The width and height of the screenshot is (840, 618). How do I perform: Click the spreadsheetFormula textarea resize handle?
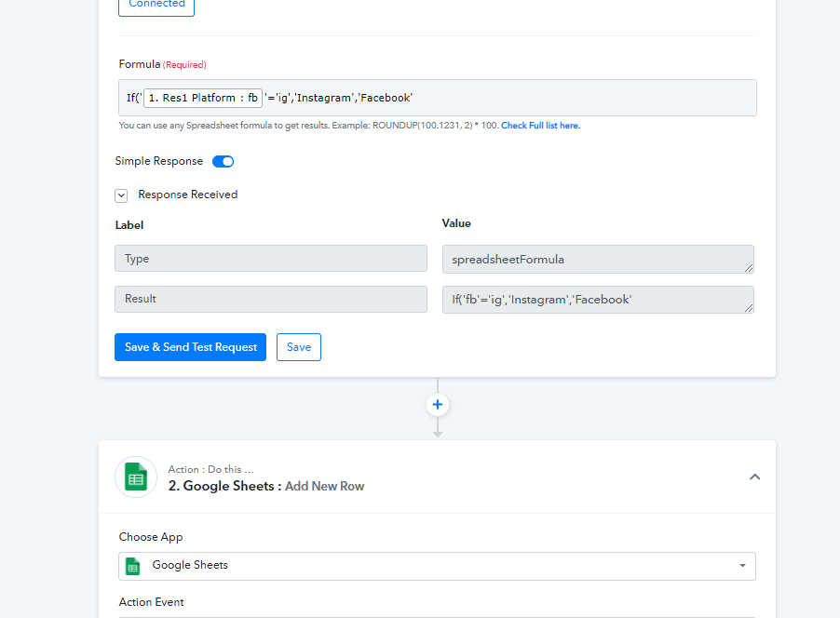pyautogui.click(x=749, y=268)
